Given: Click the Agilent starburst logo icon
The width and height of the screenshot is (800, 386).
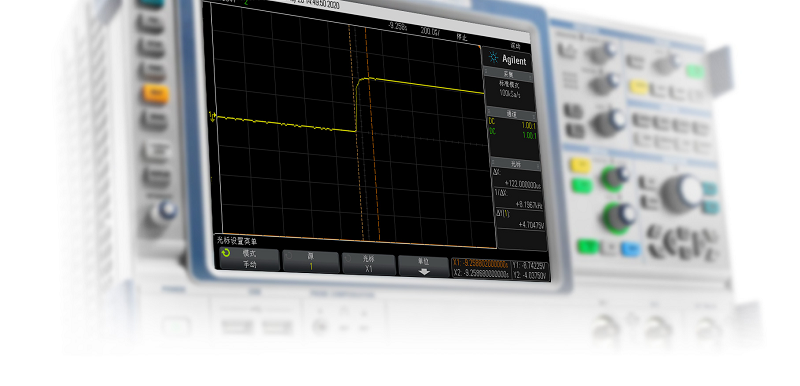Looking at the screenshot, I should click(493, 57).
